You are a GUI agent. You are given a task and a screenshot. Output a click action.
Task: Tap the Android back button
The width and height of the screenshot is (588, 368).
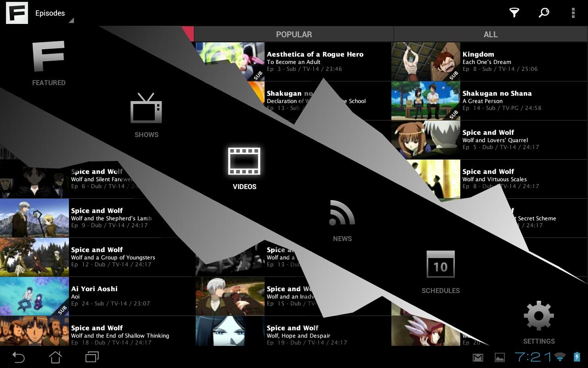[x=18, y=357]
